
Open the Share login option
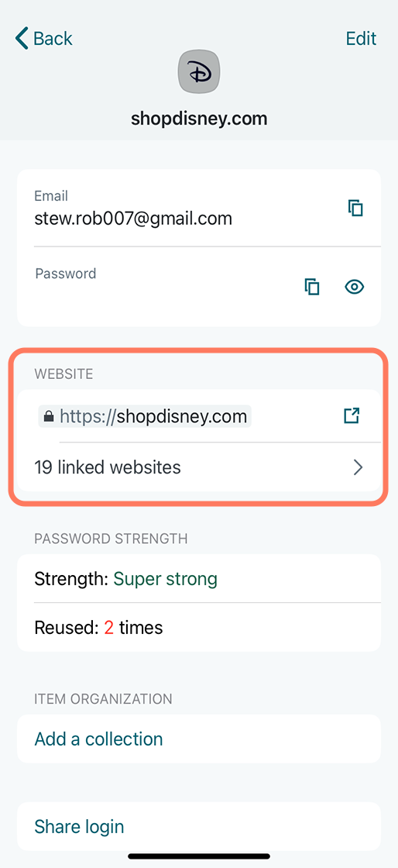point(79,826)
